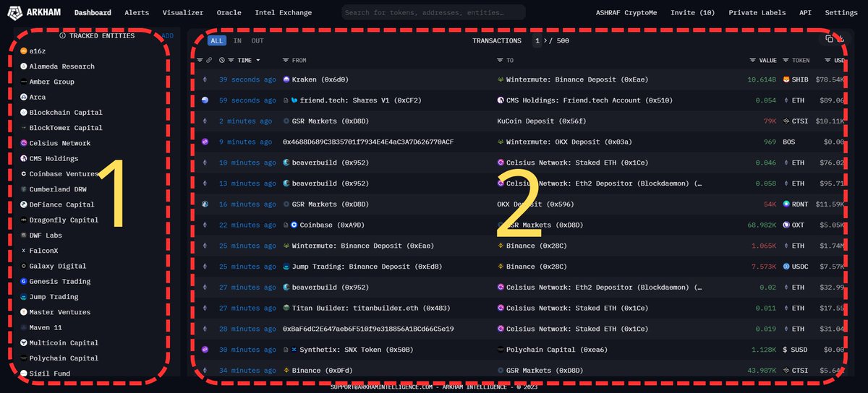
Task: Click the DeFiance Capital logo icon
Action: point(24,204)
